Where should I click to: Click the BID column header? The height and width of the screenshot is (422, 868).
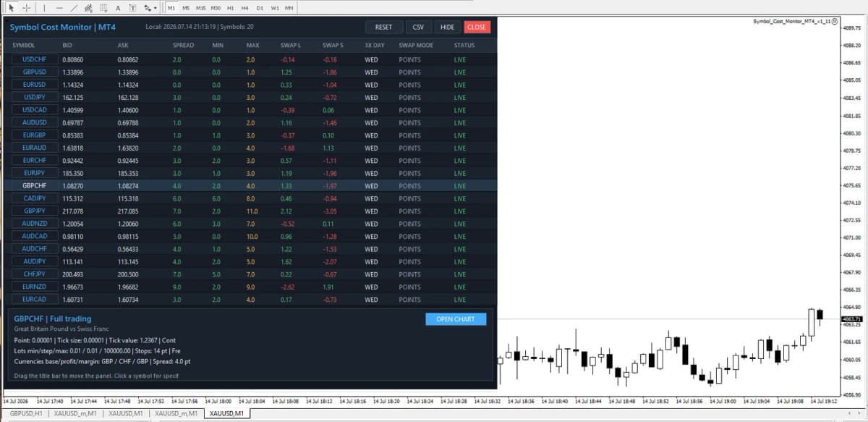pos(67,45)
